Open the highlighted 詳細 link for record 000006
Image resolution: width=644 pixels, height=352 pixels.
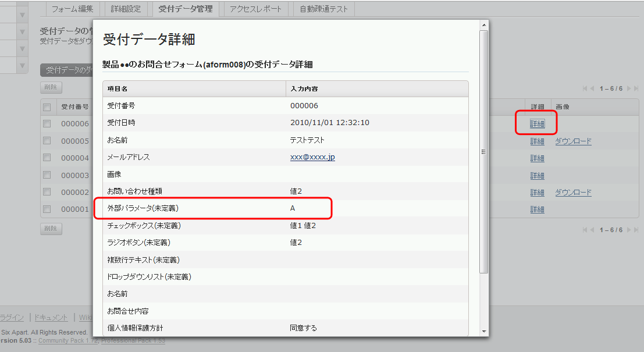pyautogui.click(x=537, y=123)
